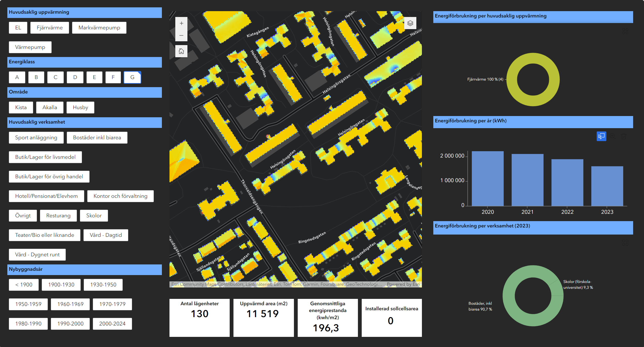Filter by Kontor och förvaltning
The image size is (644, 347).
(x=120, y=196)
